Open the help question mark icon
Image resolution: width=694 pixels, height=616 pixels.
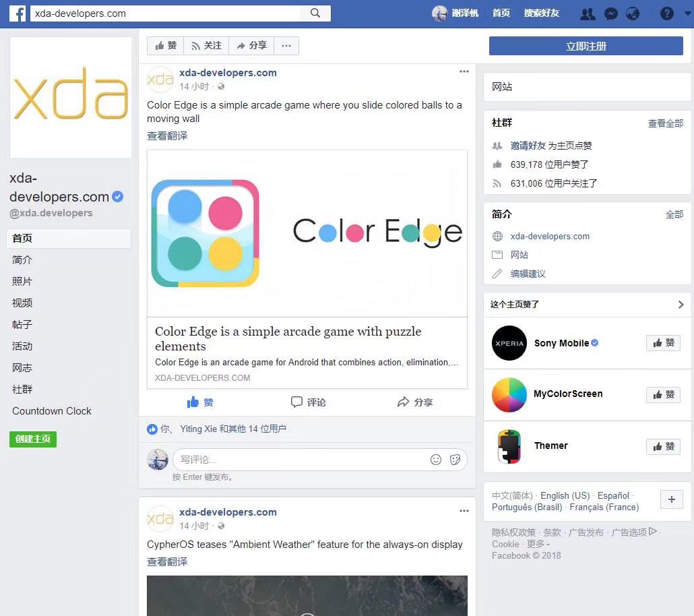666,13
